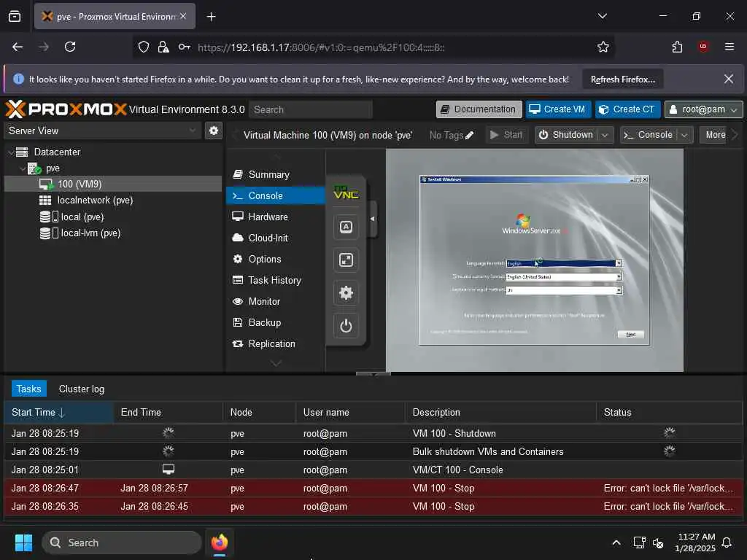The height and width of the screenshot is (560, 747).
Task: List all tabs with the chevron
Action: tap(602, 16)
